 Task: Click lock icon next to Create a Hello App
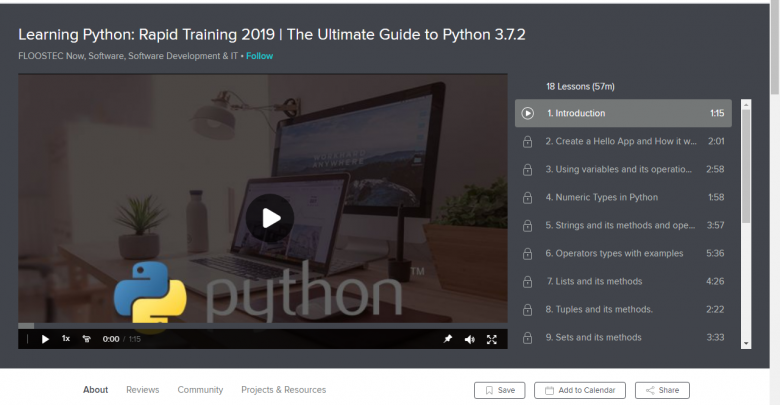click(x=527, y=142)
